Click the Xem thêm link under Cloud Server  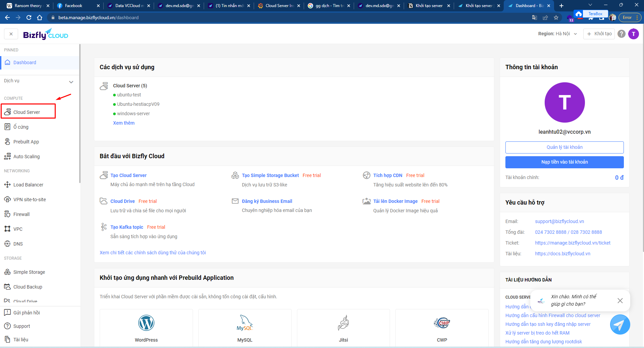[124, 123]
